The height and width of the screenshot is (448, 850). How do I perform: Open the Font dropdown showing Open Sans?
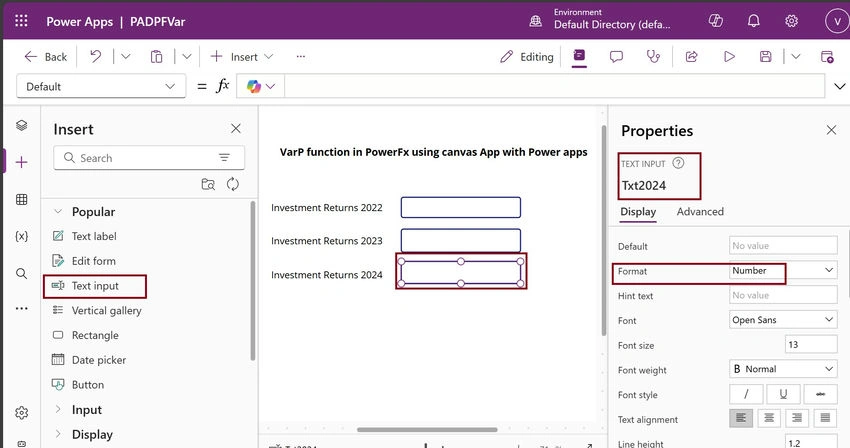(x=783, y=320)
